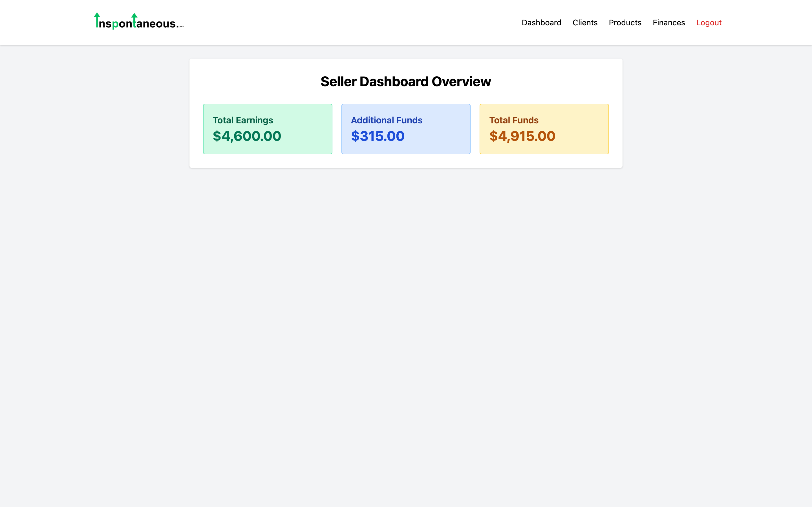Select the Additional Funds label
The image size is (812, 507).
tap(387, 120)
